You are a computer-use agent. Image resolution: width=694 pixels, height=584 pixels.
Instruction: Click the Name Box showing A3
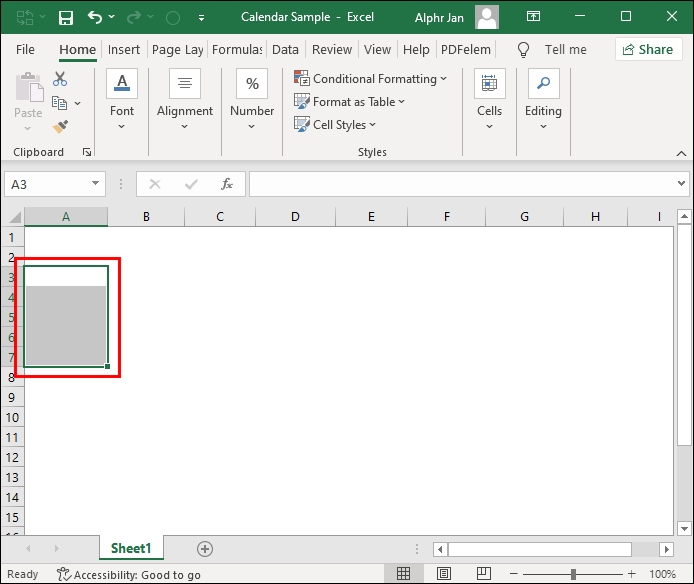pos(47,184)
